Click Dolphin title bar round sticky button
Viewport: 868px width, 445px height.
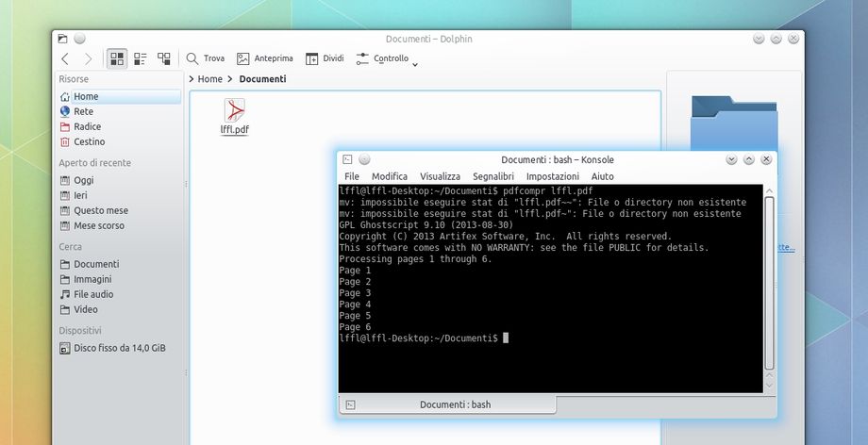[79, 39]
